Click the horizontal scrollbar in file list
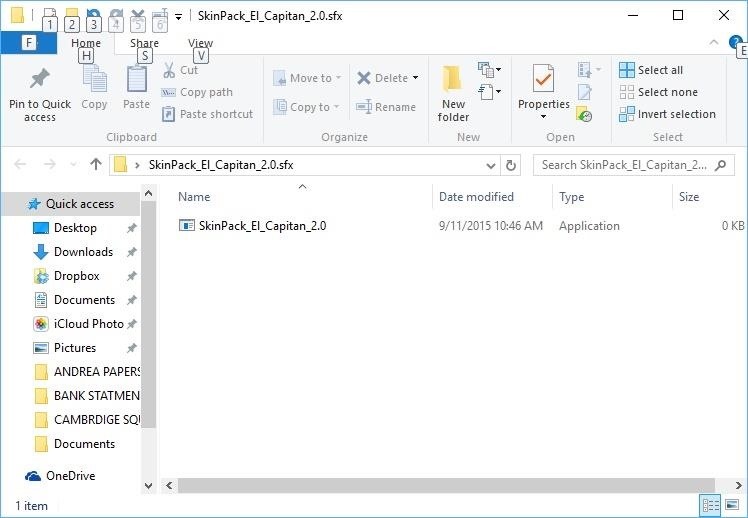Screen dimensions: 748x518 pos(440,485)
